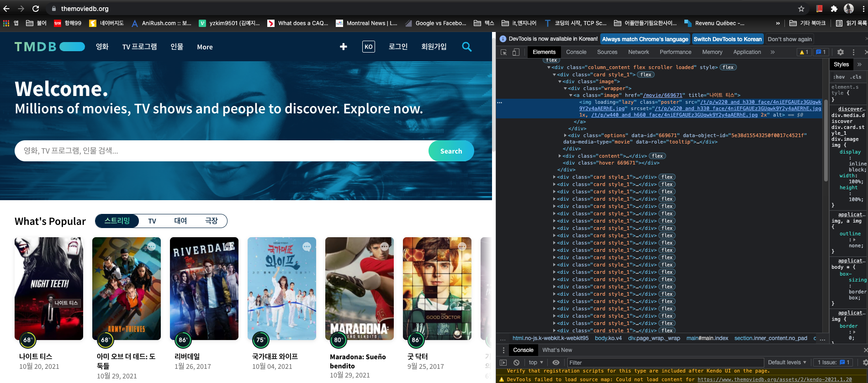The image size is (868, 383).
Task: Toggle the flex badge beside the div class="content" line
Action: 657,156
